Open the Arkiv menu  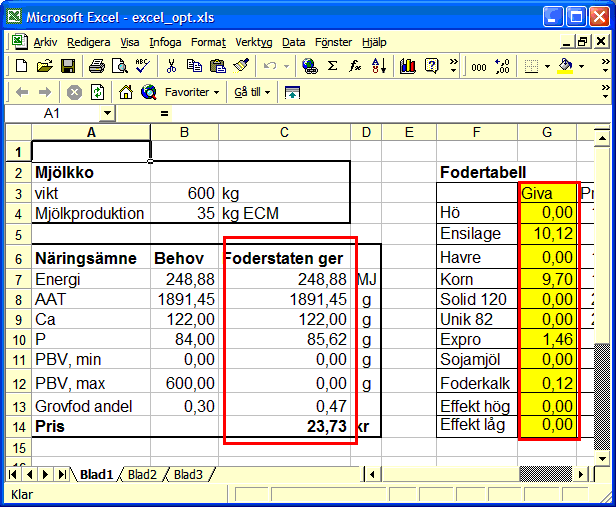click(45, 42)
